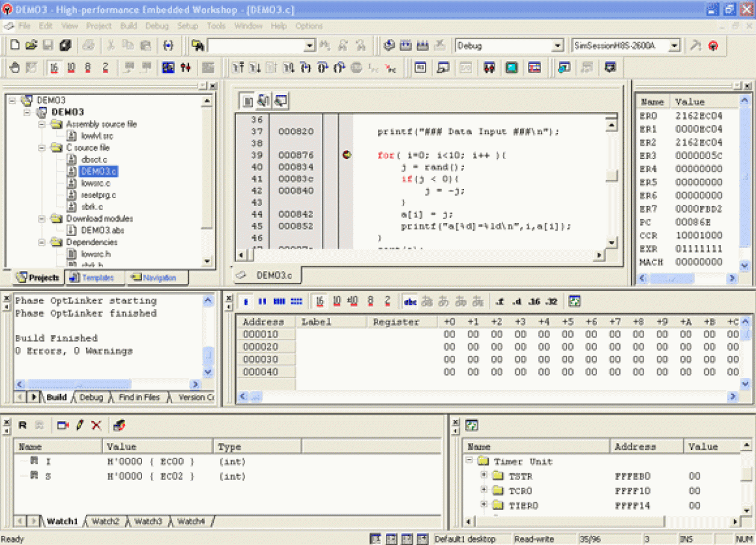Open the SimSessionH8S-2600A session dropdown
The height and width of the screenshot is (545, 756).
[675, 45]
